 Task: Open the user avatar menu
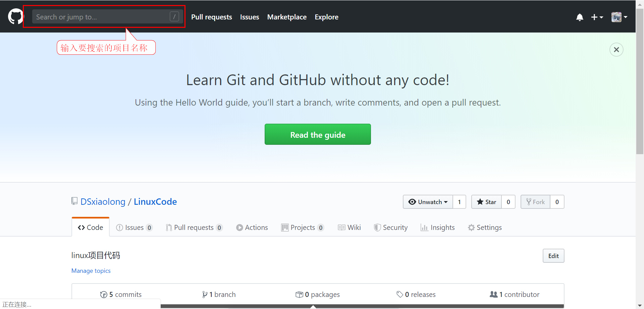(x=619, y=17)
